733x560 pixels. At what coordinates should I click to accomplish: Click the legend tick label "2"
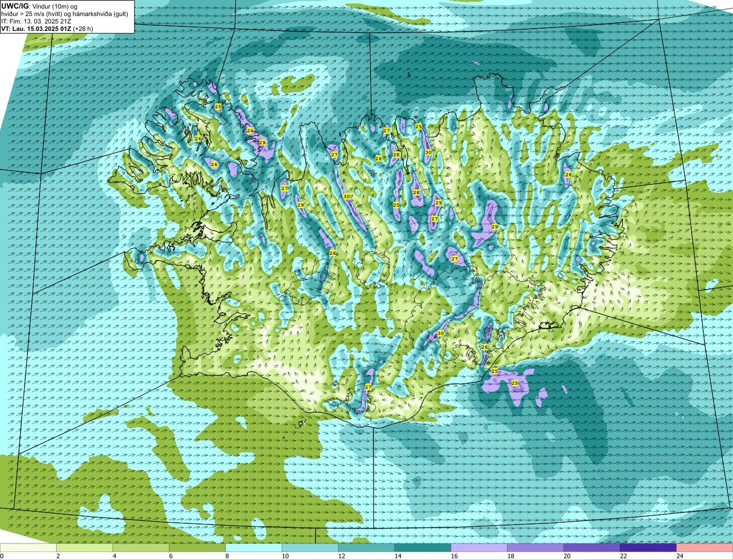pos(58,556)
